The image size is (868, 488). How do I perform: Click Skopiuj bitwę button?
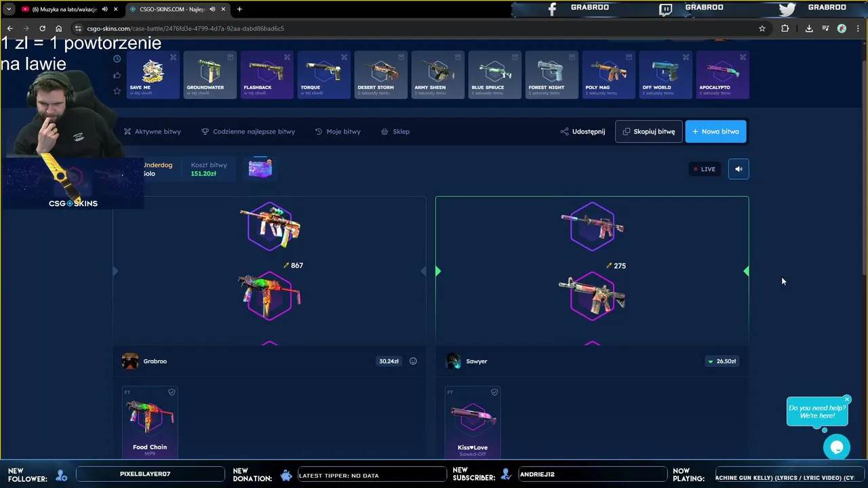click(x=648, y=131)
